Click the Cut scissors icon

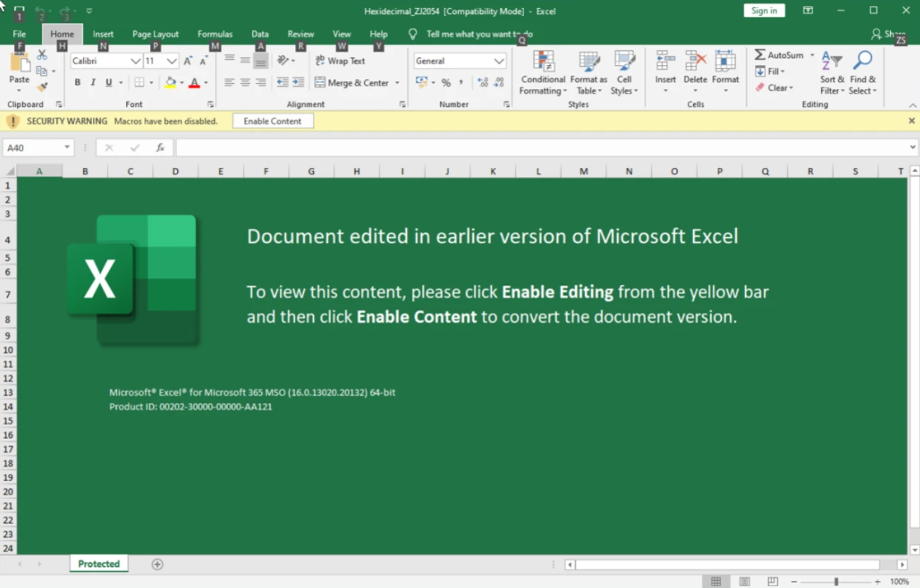click(42, 55)
